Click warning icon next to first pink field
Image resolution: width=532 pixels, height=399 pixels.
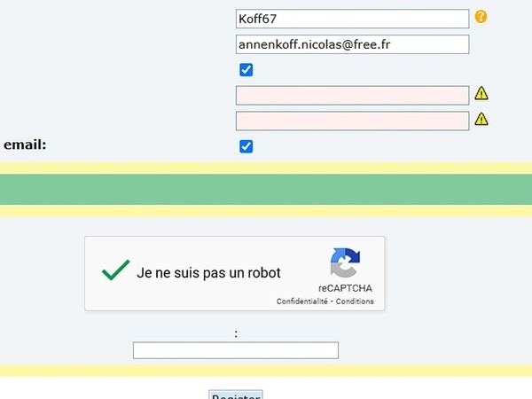(x=481, y=94)
